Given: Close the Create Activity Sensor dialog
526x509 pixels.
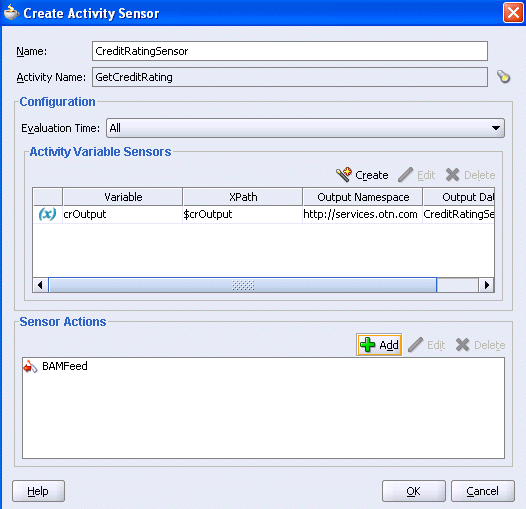Looking at the screenshot, I should coord(513,13).
